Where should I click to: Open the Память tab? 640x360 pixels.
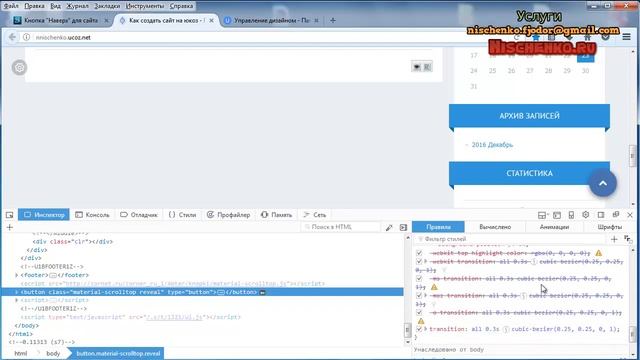(x=277, y=215)
